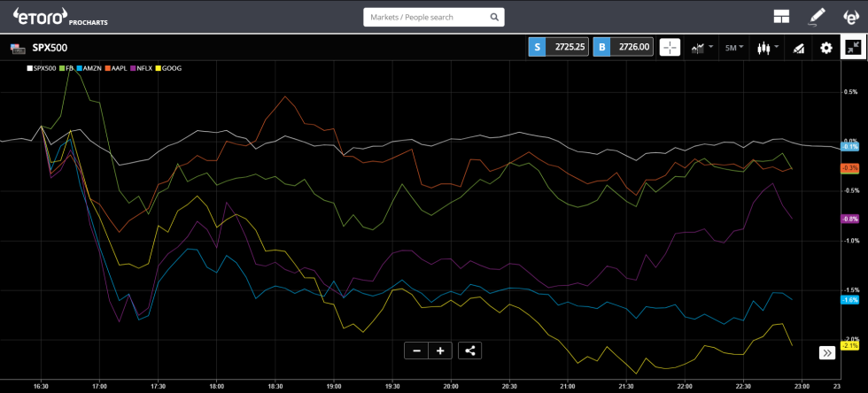Image resolution: width=868 pixels, height=393 pixels.
Task: Jump to latest data with double-arrow button
Action: pyautogui.click(x=826, y=352)
